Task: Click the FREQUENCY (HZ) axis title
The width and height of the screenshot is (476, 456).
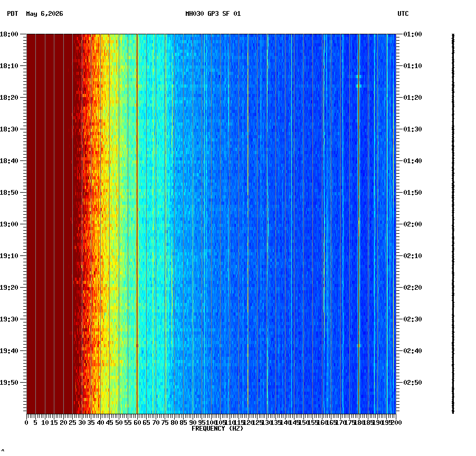Action: point(217,429)
